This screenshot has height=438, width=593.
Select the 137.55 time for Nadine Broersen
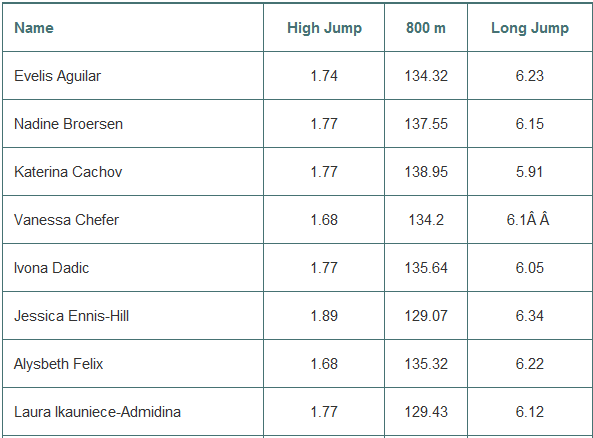tap(426, 124)
